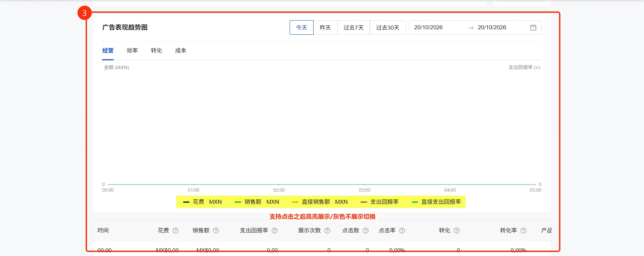Screen dimensions: 644x256
Task: Click the 03:00 axis tick label
Action: pos(364,190)
